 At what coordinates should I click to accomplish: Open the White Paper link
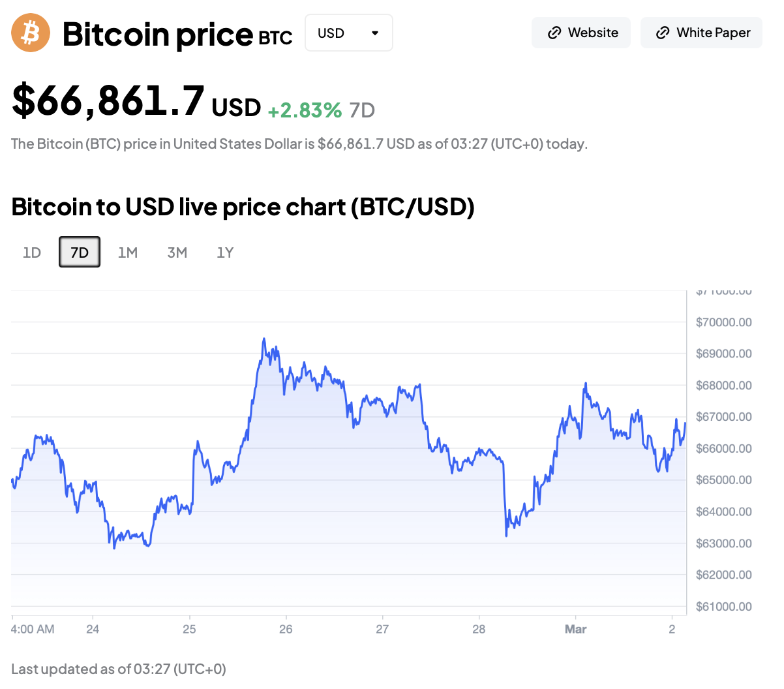(x=701, y=33)
